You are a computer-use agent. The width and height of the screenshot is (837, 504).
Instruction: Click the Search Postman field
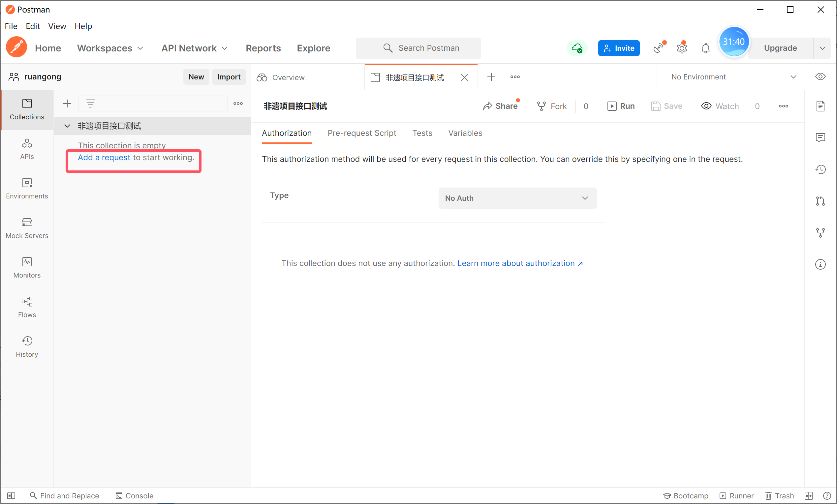pos(418,48)
